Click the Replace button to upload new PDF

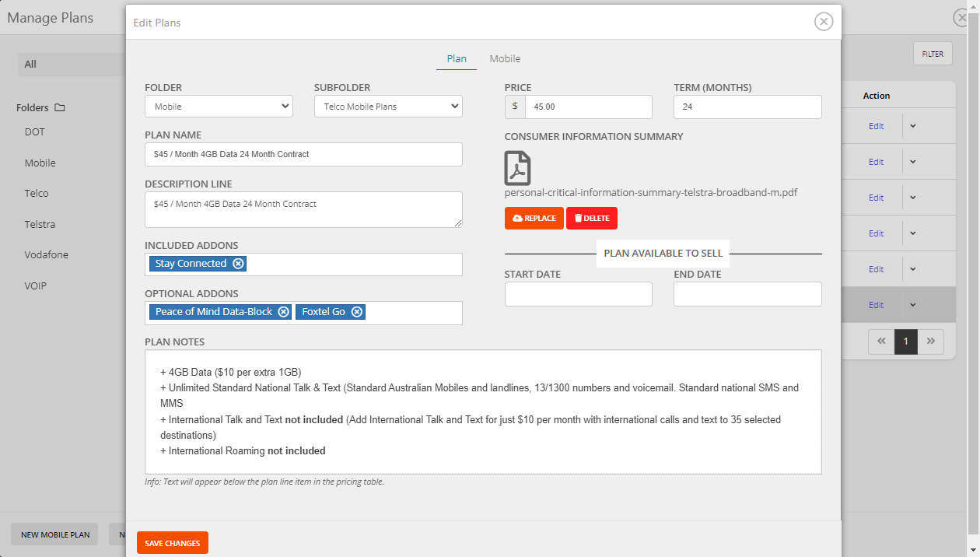click(x=534, y=218)
